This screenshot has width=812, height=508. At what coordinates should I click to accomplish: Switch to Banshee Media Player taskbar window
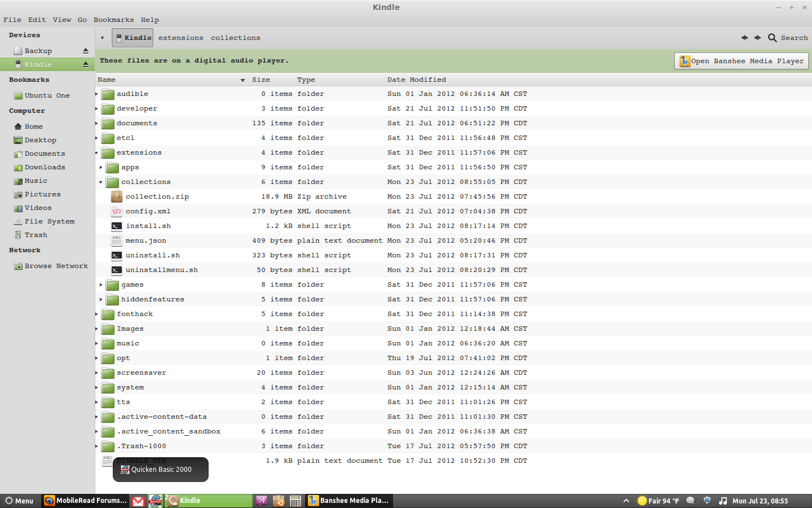(349, 501)
